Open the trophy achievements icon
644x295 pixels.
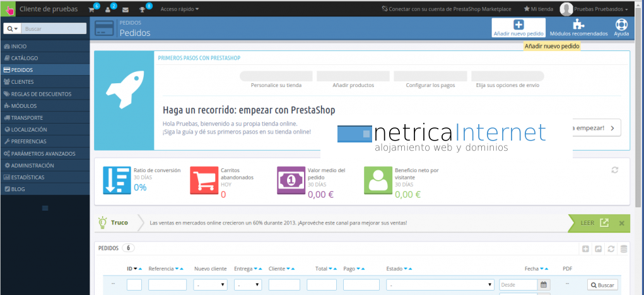click(142, 9)
